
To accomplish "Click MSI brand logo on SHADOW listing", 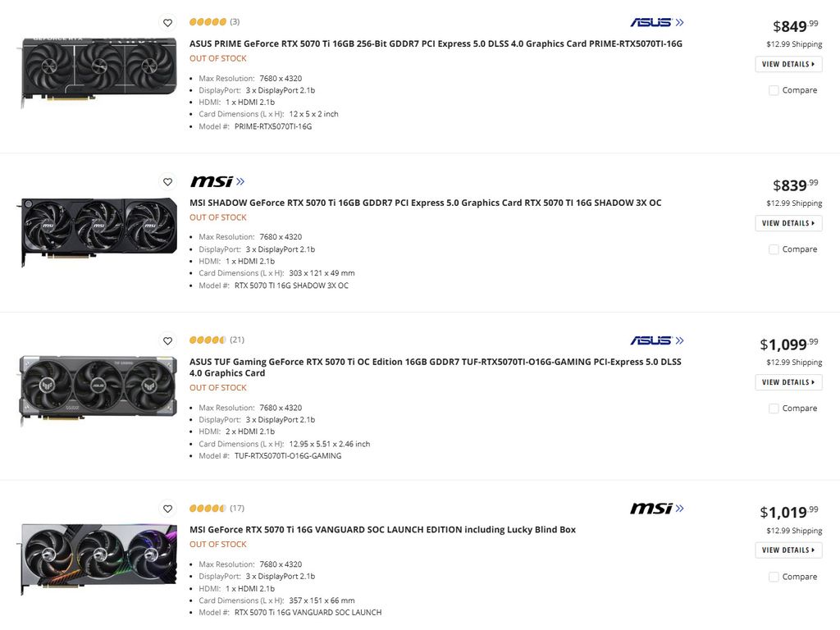I will coord(217,181).
